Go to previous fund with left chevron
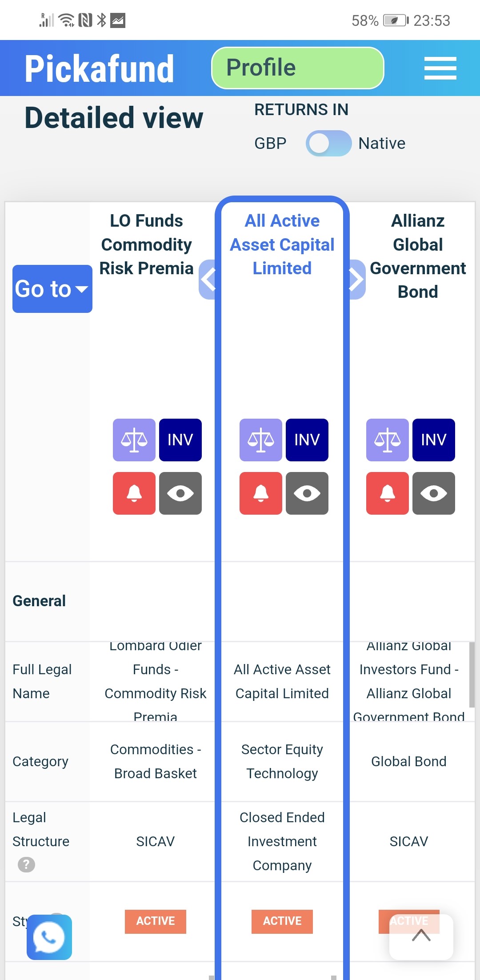The height and width of the screenshot is (980, 480). pos(208,280)
